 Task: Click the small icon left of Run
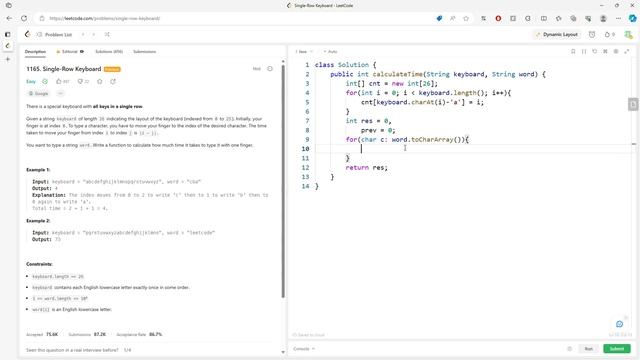569,349
